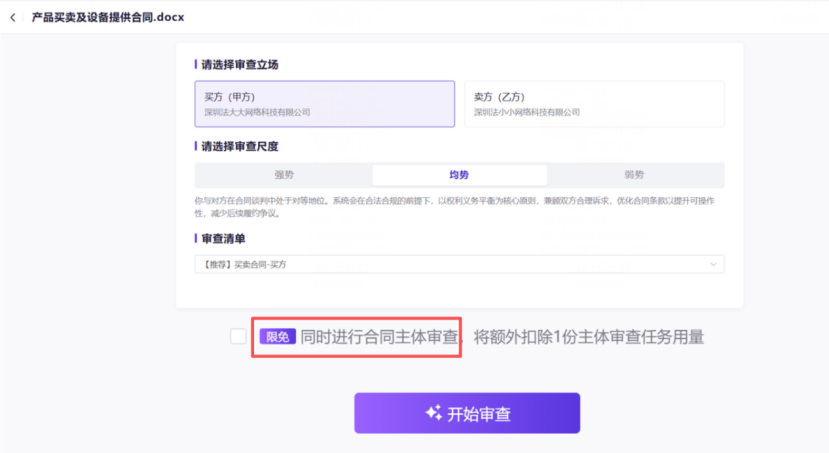Switch review scale to 强势
The height and width of the screenshot is (453, 829).
(x=284, y=175)
